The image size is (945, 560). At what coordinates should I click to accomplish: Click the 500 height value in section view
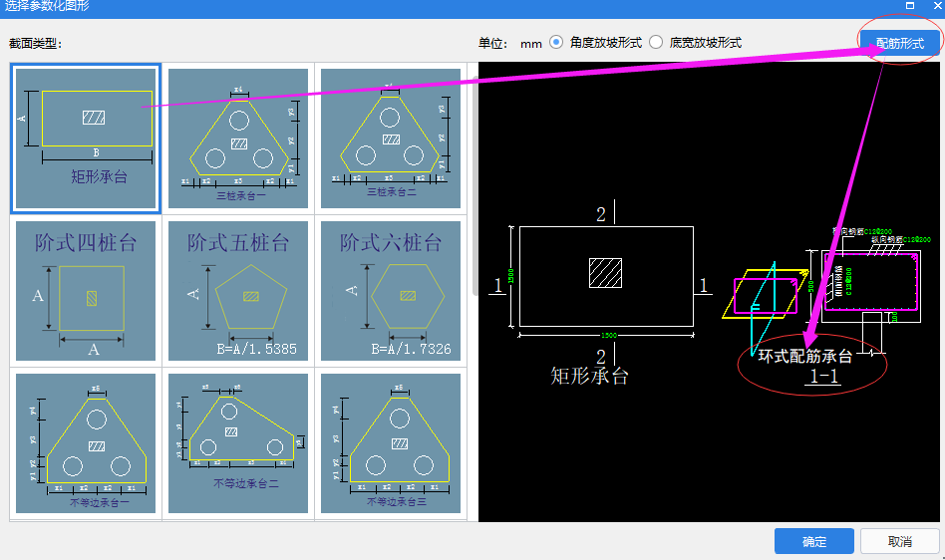pos(811,286)
